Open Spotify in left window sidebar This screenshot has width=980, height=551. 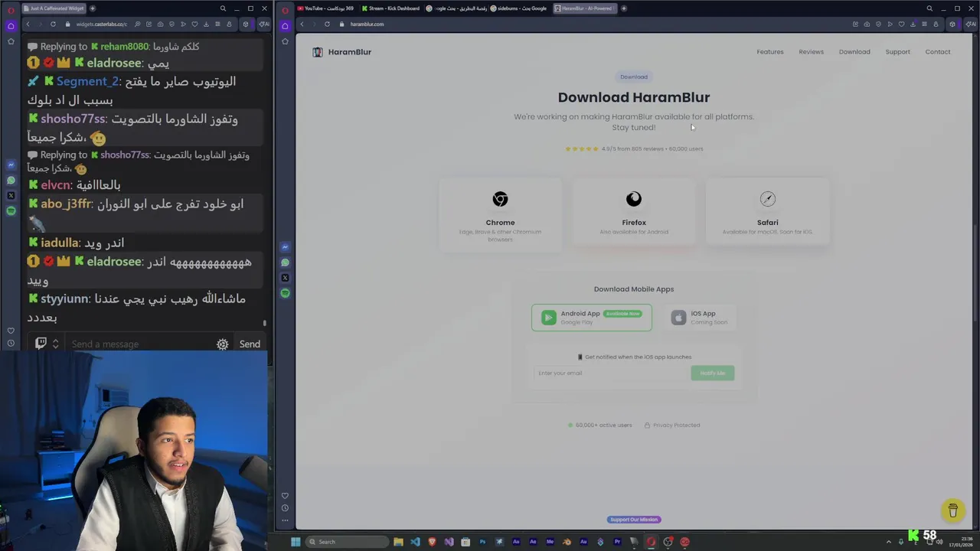(11, 210)
